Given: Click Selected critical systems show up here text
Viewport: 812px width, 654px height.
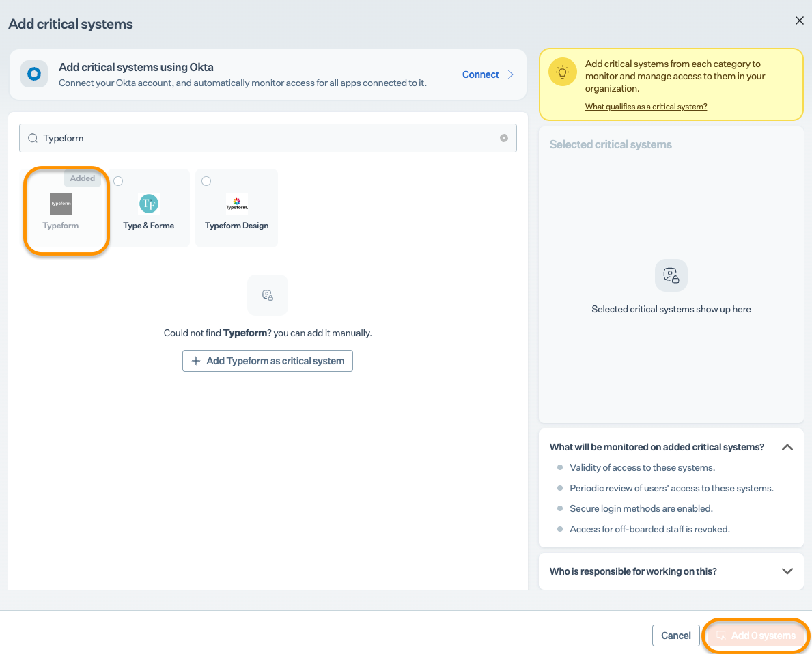Looking at the screenshot, I should click(671, 310).
